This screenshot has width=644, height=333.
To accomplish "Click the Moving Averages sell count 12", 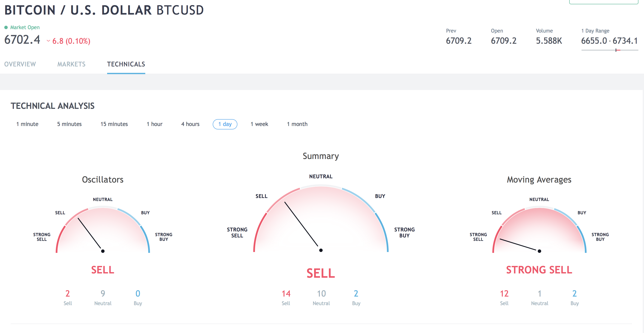I will [504, 294].
